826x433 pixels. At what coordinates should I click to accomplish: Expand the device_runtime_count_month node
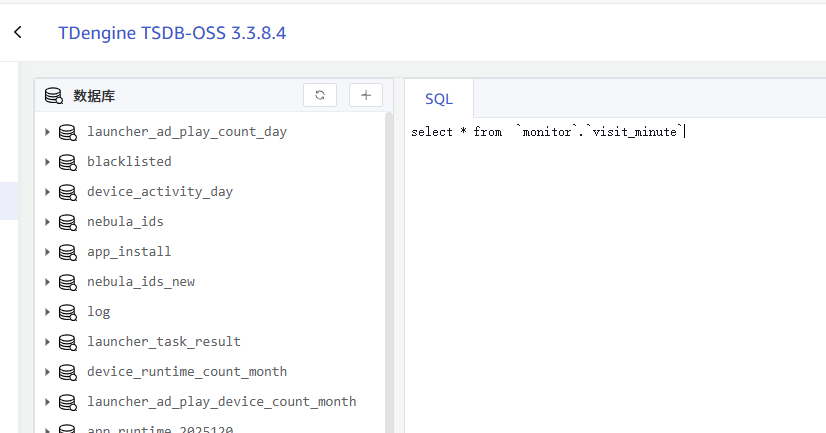pos(47,372)
